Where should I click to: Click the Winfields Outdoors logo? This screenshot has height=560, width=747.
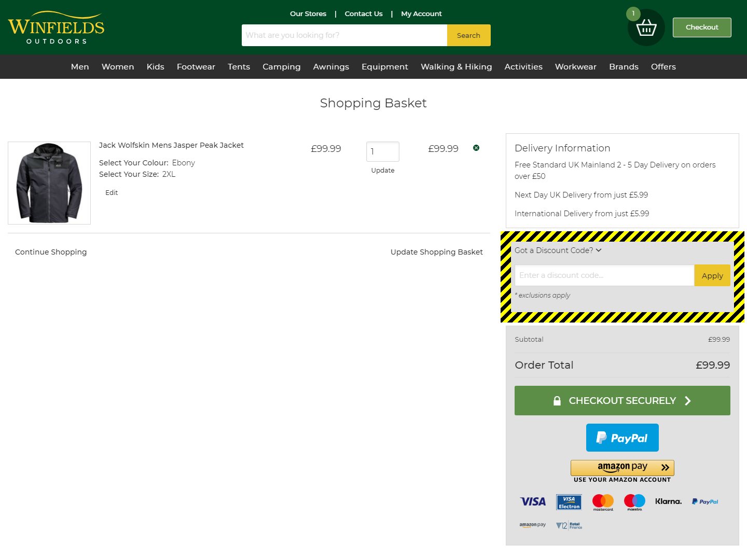(56, 27)
